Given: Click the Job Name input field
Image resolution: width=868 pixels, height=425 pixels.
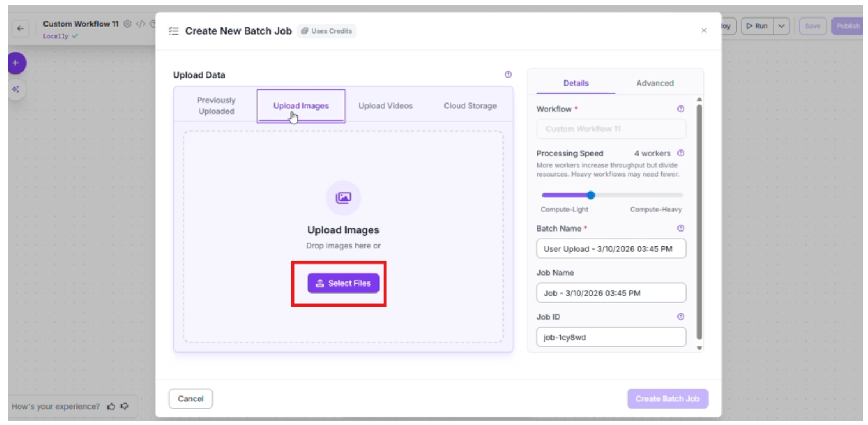Looking at the screenshot, I should pyautogui.click(x=611, y=293).
